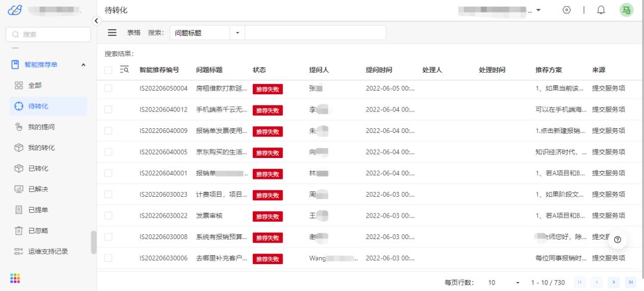Viewport: 644px width, 291px height.
Task: Open 全部 in the sidebar
Action: (x=48, y=85)
